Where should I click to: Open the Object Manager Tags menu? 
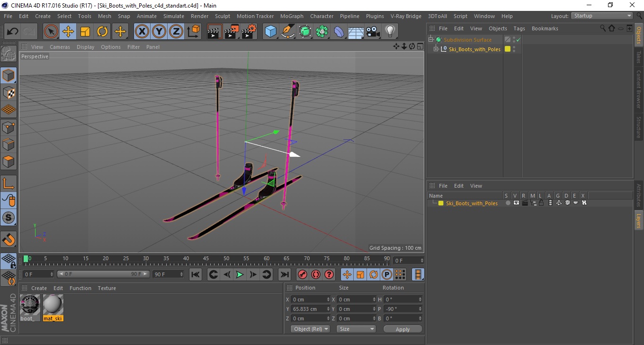tap(519, 28)
